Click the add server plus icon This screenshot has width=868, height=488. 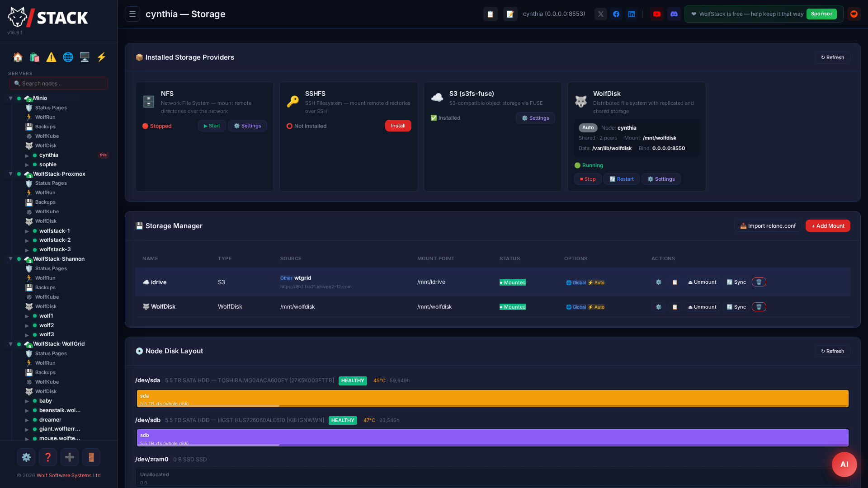pyautogui.click(x=70, y=457)
